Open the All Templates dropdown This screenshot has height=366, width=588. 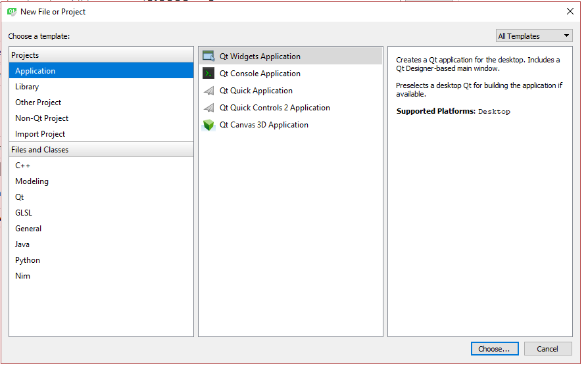pos(534,36)
